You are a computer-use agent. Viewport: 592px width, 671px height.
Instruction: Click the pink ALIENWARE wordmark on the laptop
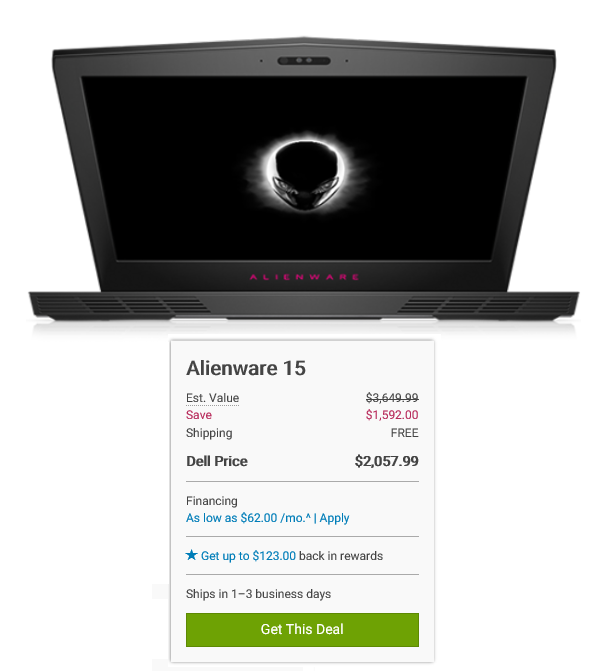pyautogui.click(x=304, y=277)
